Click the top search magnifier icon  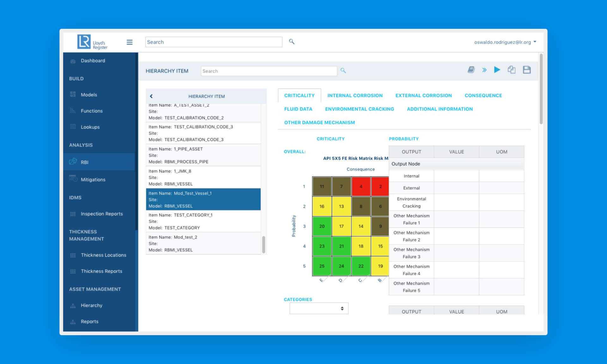[291, 42]
